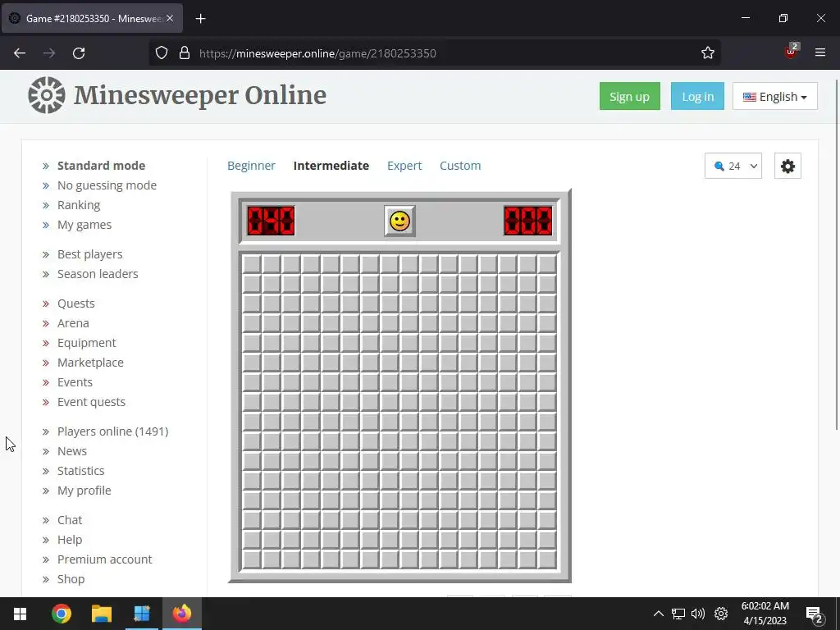The width and height of the screenshot is (840, 630).
Task: Open Premium account link
Action: coord(105,559)
